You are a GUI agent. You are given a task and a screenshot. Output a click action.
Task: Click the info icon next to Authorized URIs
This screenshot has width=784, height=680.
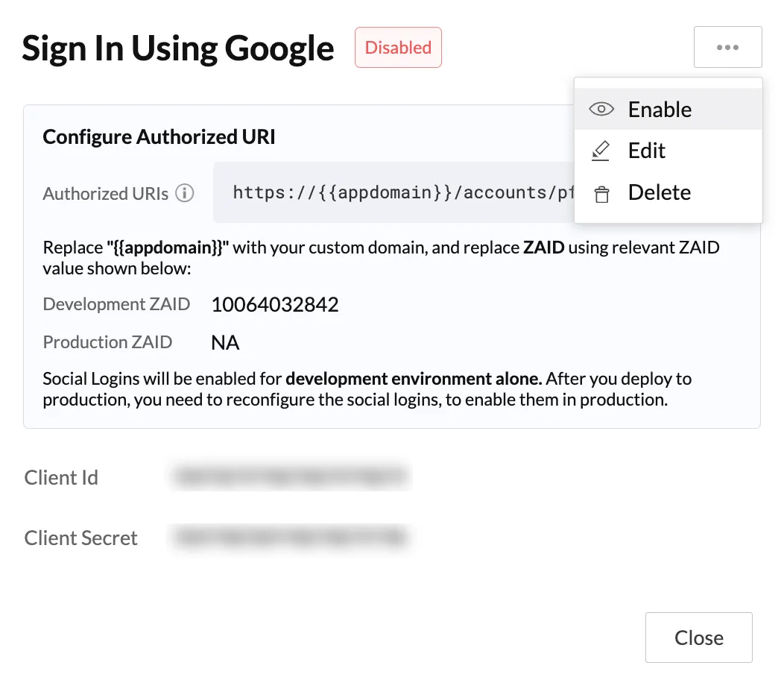point(185,192)
